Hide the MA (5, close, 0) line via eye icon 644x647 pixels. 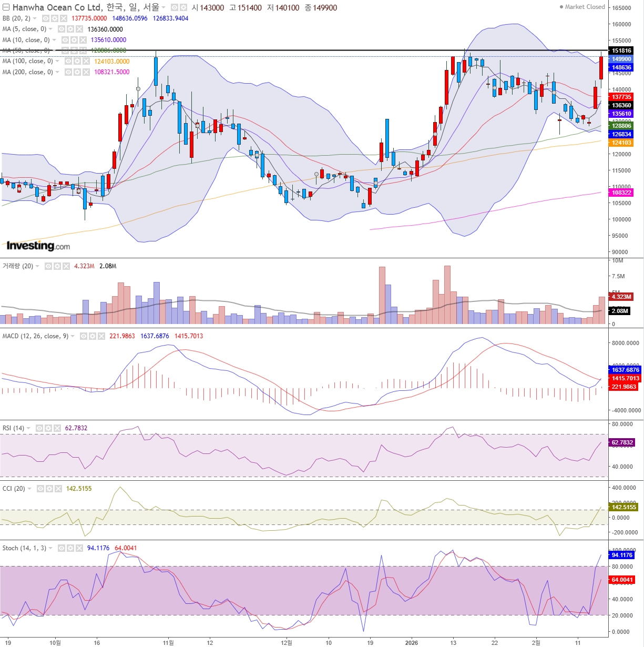[x=62, y=29]
